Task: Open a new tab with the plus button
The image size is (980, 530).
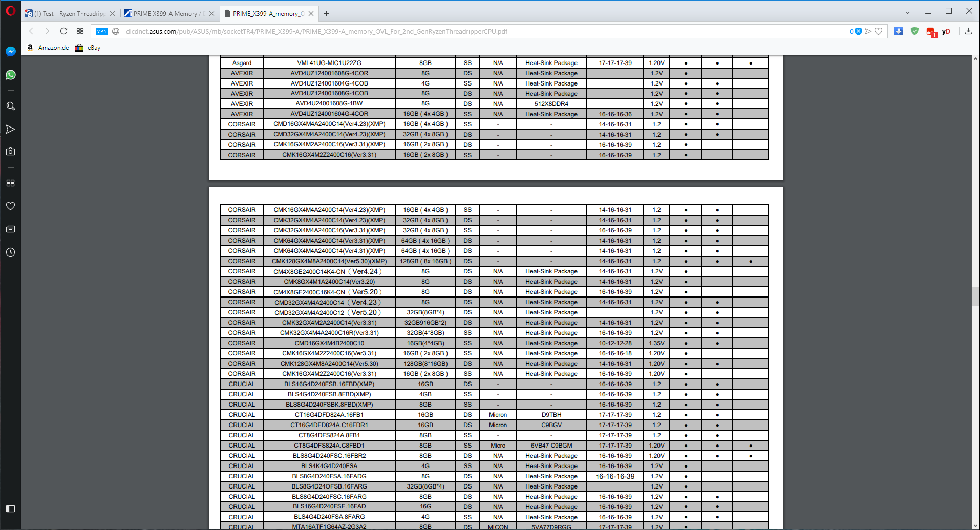Action: coord(326,14)
